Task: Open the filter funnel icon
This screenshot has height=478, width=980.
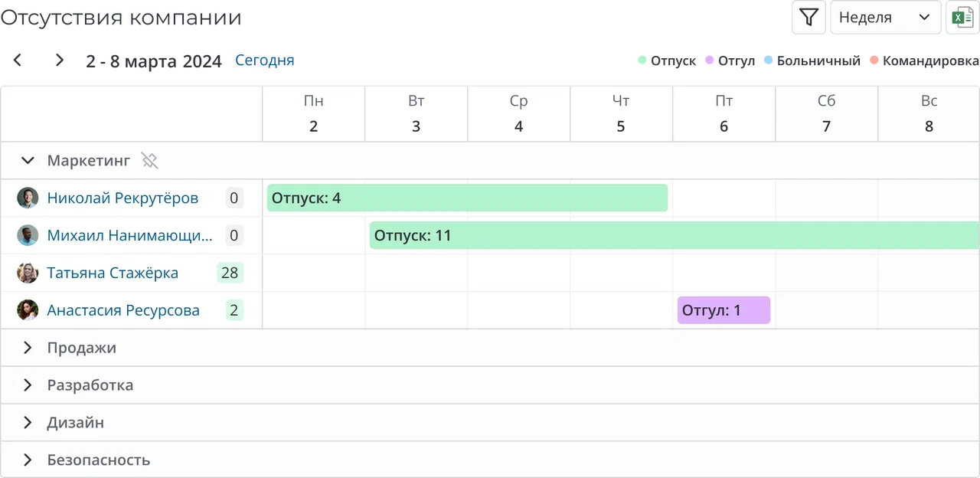Action: tap(808, 17)
